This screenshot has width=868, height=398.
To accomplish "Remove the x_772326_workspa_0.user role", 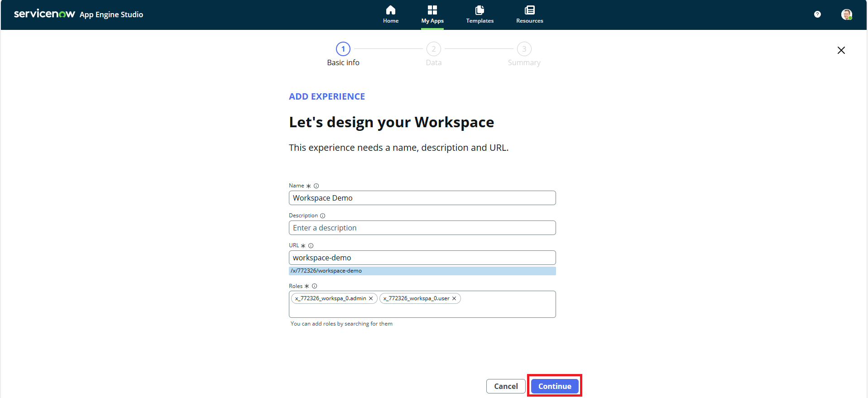I will tap(454, 298).
